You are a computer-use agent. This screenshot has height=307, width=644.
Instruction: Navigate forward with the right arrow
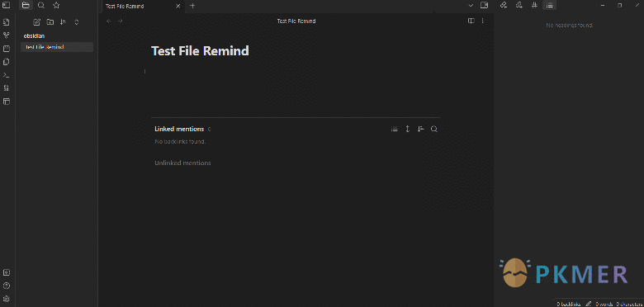[x=121, y=21]
